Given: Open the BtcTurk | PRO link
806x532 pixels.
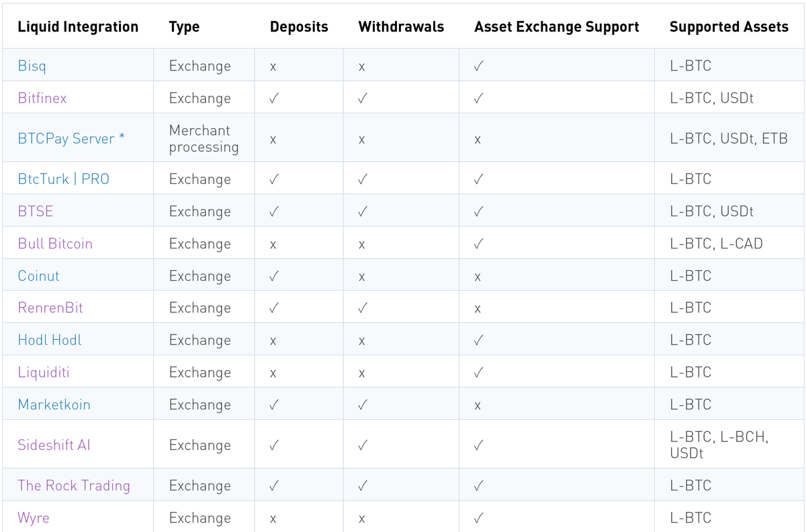Looking at the screenshot, I should click(64, 179).
